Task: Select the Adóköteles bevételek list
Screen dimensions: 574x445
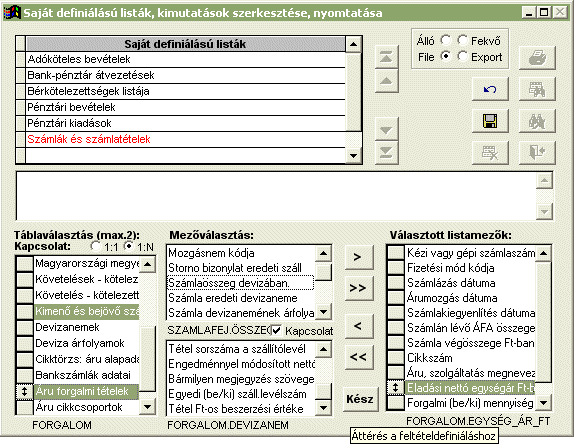Action: [x=185, y=59]
